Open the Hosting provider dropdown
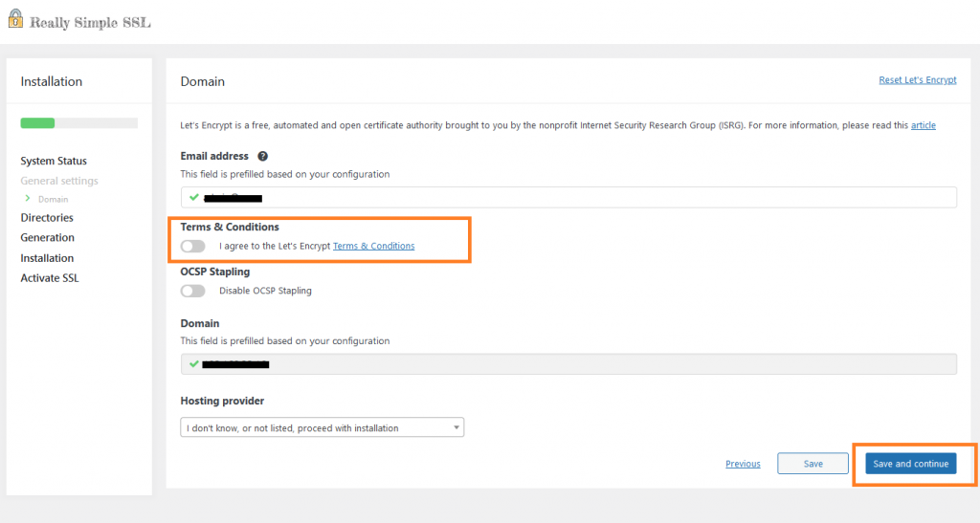980x523 pixels. coord(322,427)
